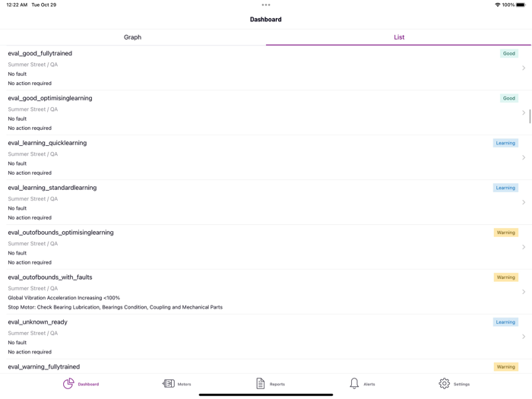Tap Learning badge on eval_learning_quicklearning

coord(505,143)
